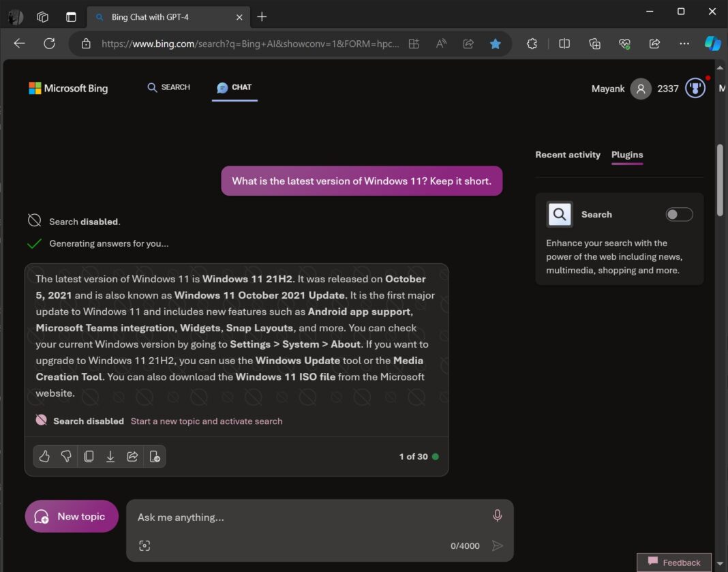Image resolution: width=728 pixels, height=572 pixels.
Task: Enable the Search plugin toggle
Action: coord(679,214)
